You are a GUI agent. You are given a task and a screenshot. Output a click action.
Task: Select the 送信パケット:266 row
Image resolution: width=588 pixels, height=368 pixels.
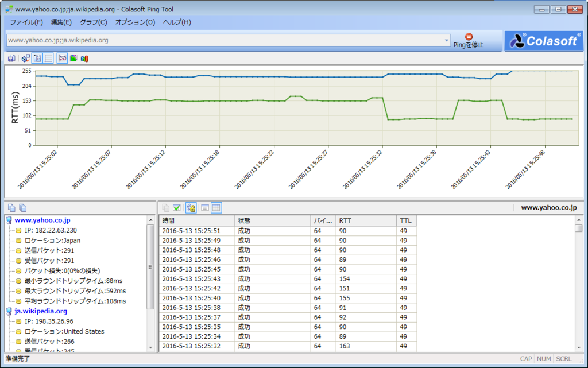tap(49, 342)
